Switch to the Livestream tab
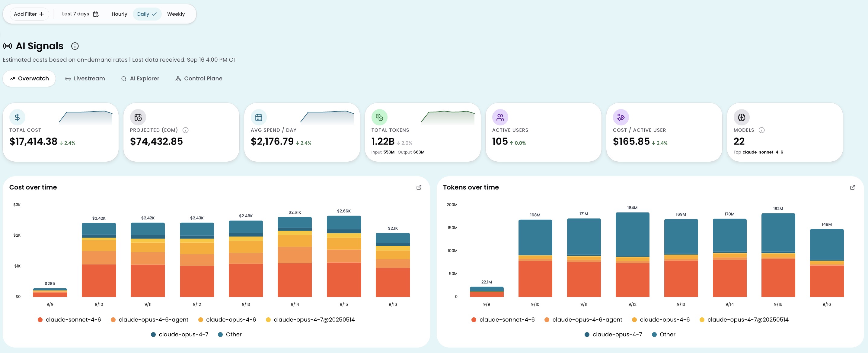 click(x=85, y=79)
